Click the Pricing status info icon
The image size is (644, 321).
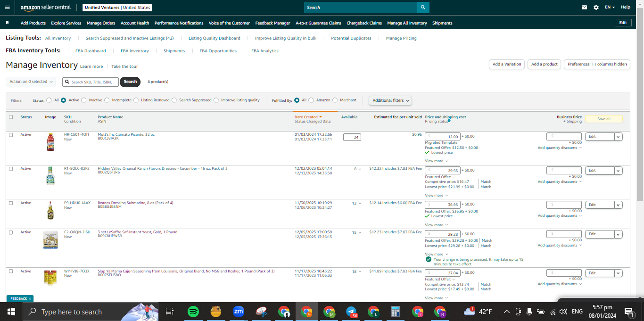[x=449, y=121]
